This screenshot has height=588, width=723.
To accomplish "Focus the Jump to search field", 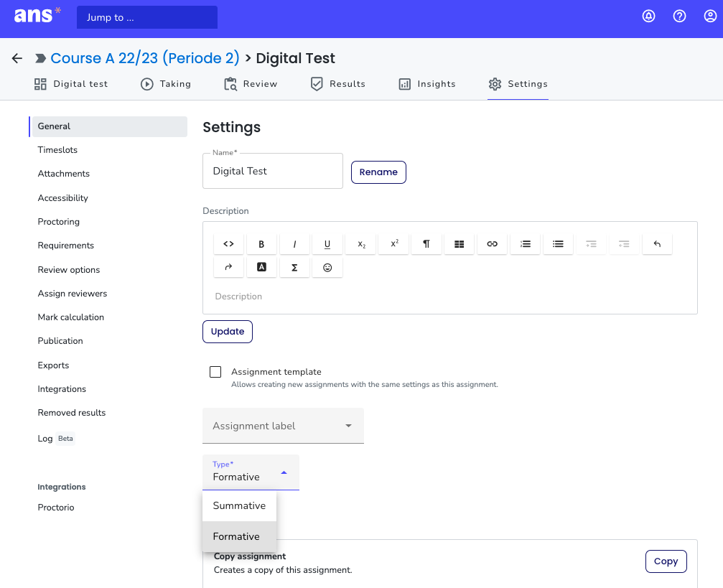I will 147,17.
